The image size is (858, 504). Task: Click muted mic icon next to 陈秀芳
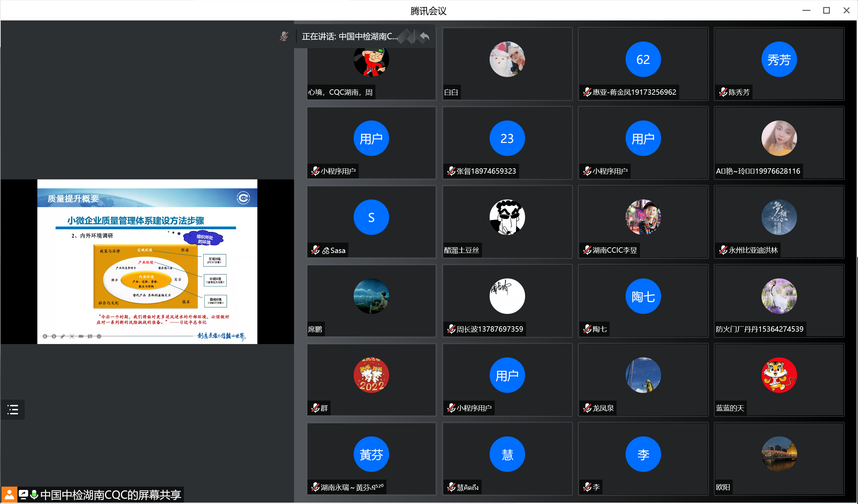(723, 92)
